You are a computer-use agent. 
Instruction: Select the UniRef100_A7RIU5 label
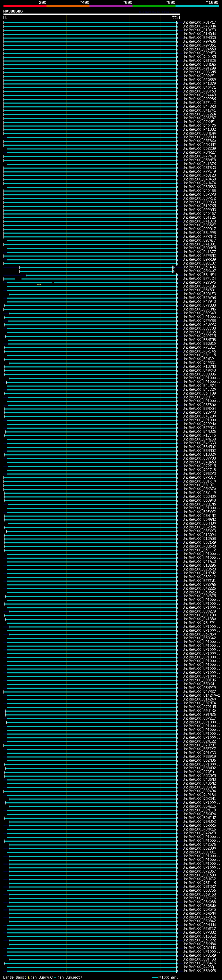(x=199, y=707)
